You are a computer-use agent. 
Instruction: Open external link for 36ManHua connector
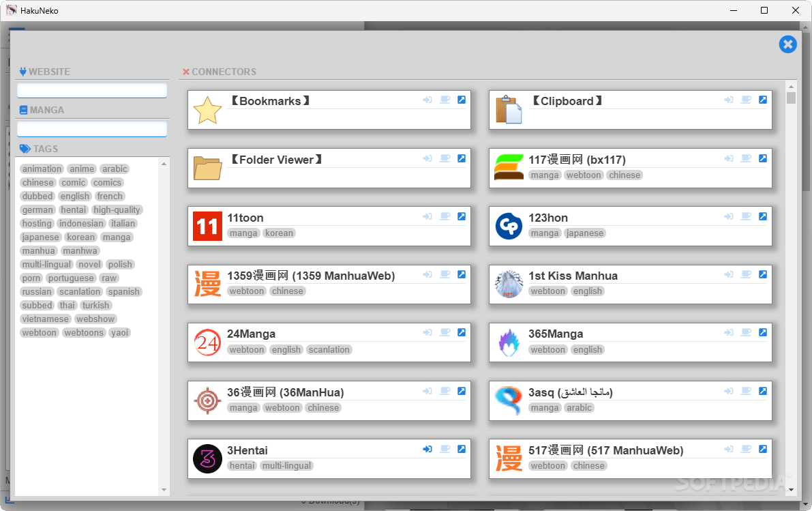[x=462, y=391]
